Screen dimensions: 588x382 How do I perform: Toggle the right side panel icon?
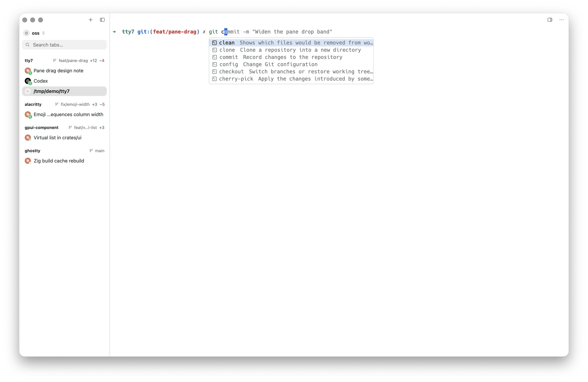(x=550, y=20)
